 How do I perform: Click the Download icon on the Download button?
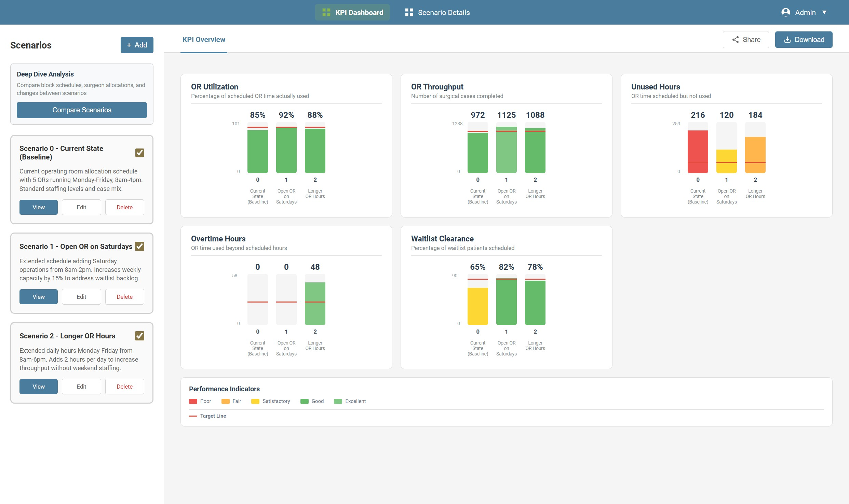tap(788, 39)
